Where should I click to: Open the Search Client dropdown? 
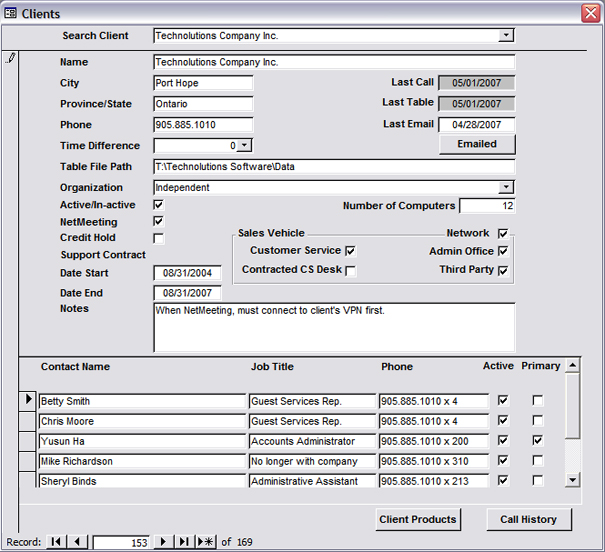tap(506, 35)
